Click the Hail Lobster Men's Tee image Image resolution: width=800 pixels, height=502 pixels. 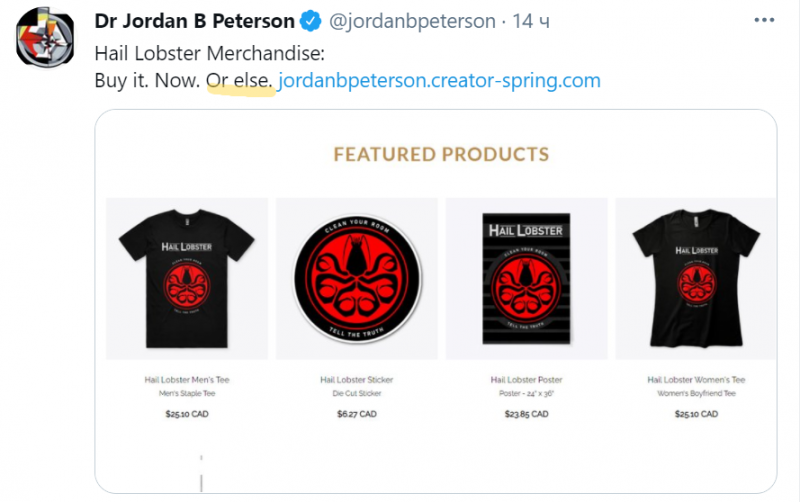tap(187, 278)
